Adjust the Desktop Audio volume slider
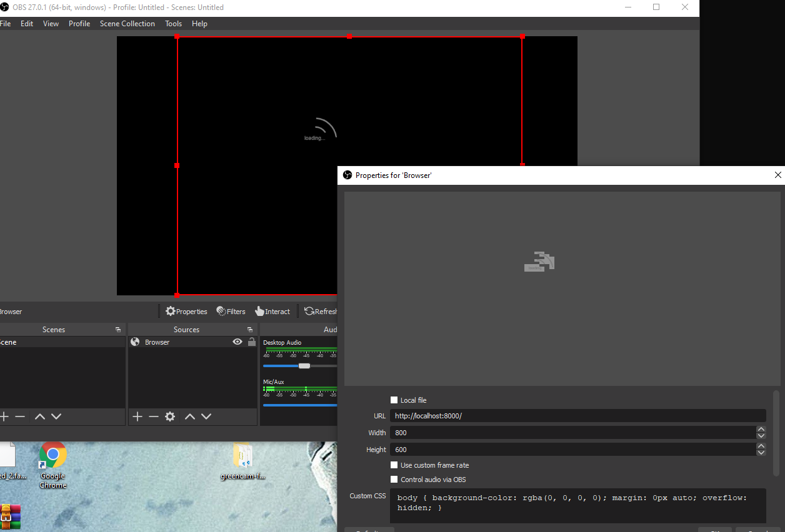 click(x=304, y=366)
